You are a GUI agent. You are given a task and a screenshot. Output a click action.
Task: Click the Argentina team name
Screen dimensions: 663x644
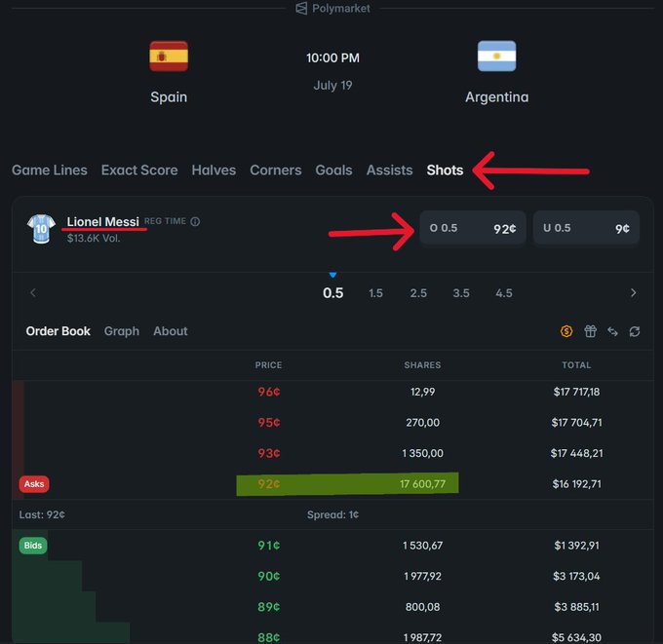497,97
